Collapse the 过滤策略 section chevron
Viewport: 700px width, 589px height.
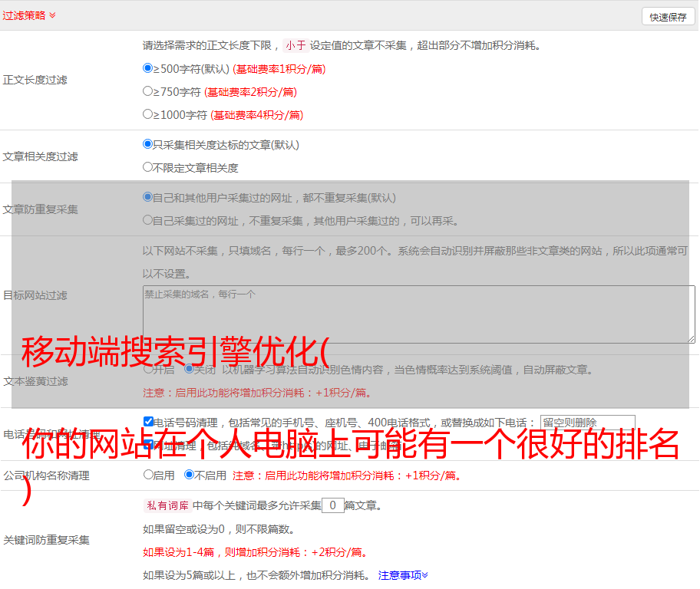click(x=52, y=15)
